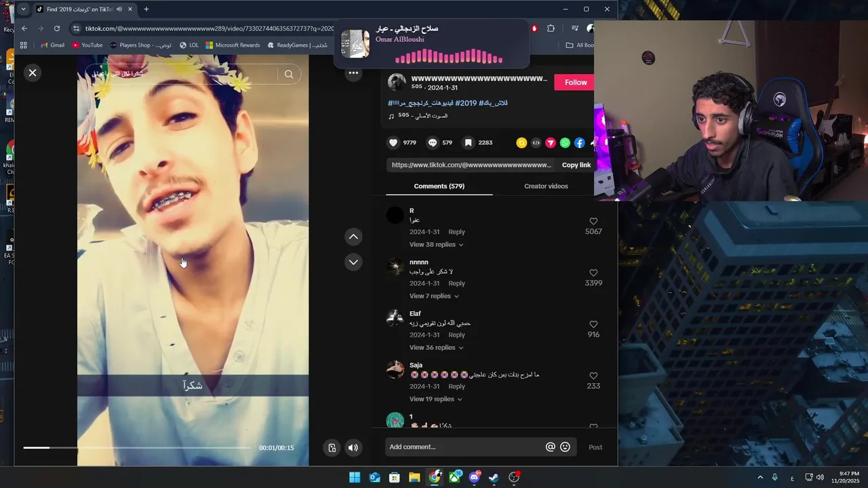Show hidden system tray icons chevron
The height and width of the screenshot is (488, 868).
(x=760, y=477)
